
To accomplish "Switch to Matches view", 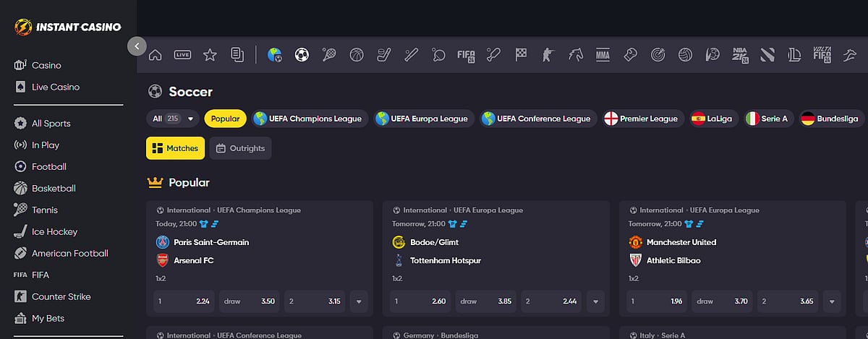I will [176, 148].
